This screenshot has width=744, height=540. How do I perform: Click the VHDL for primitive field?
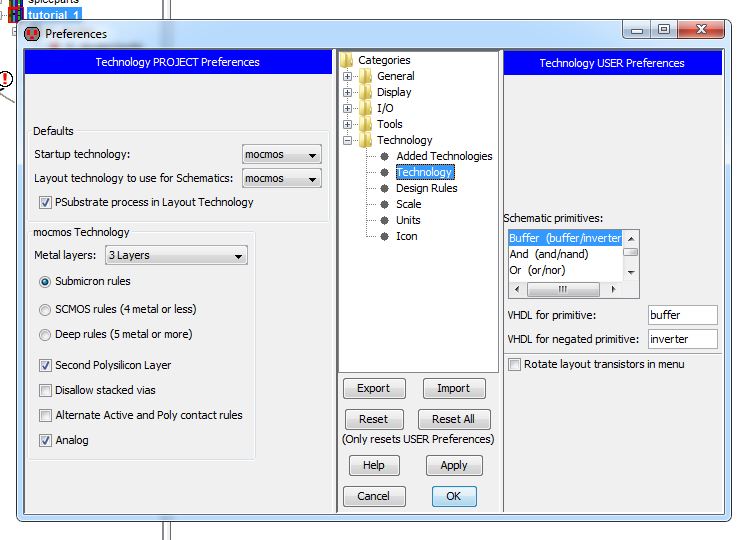[x=683, y=315]
